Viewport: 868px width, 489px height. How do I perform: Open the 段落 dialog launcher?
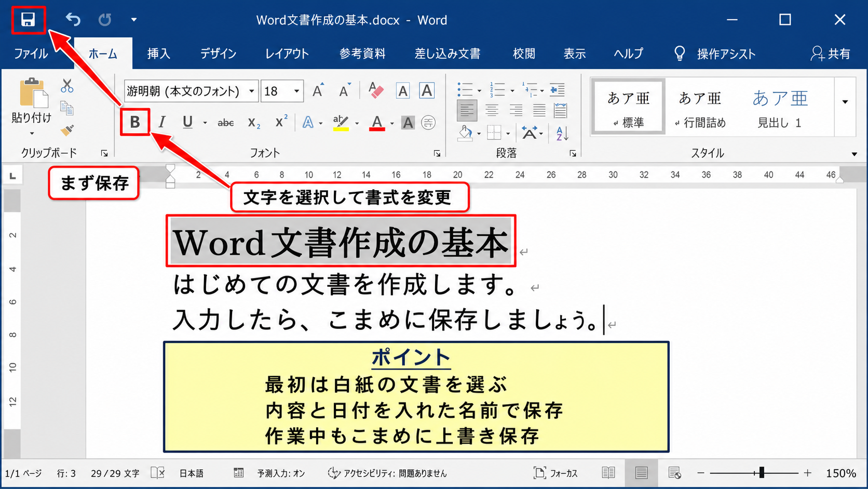pyautogui.click(x=573, y=153)
